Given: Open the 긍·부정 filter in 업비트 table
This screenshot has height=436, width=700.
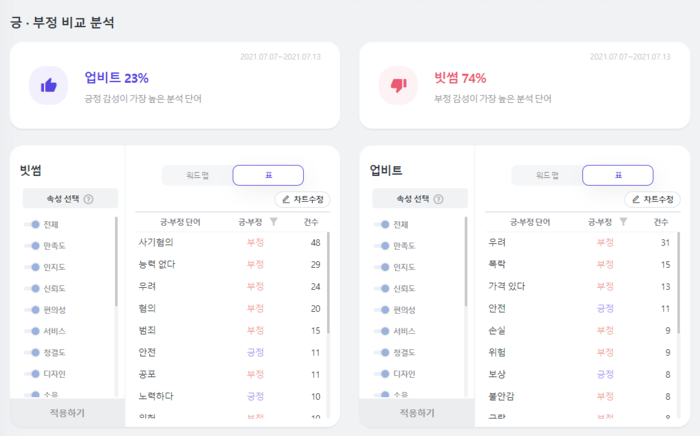Looking at the screenshot, I should 624,222.
